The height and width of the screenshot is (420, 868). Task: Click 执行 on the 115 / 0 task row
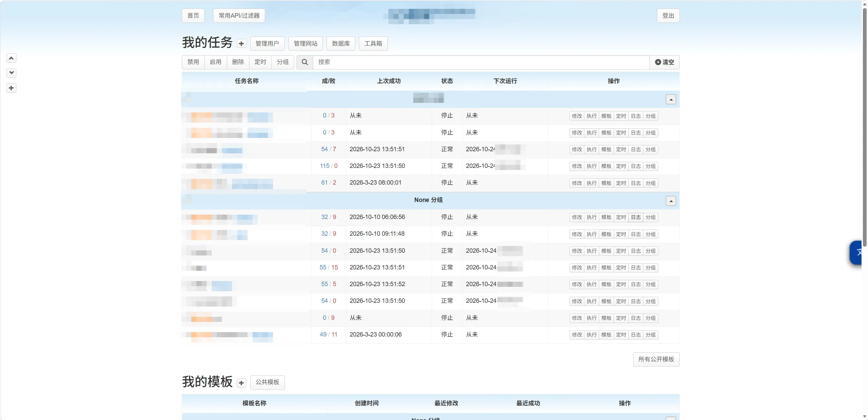pos(592,166)
